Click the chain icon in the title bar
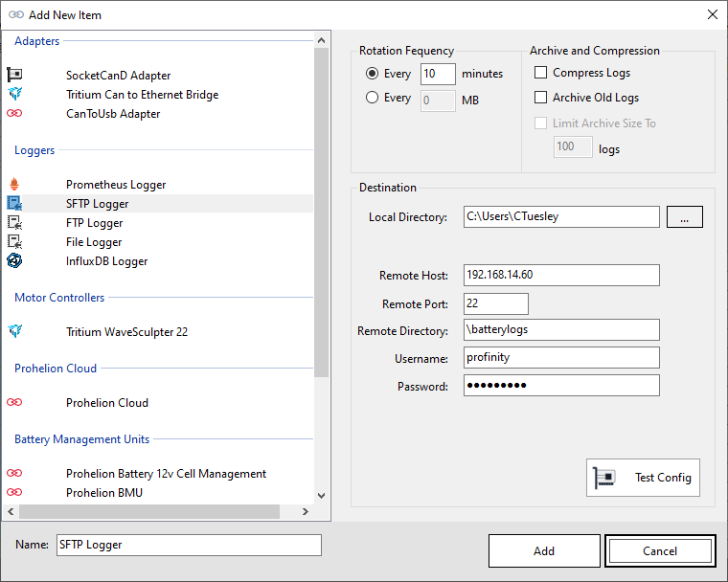 coord(16,15)
